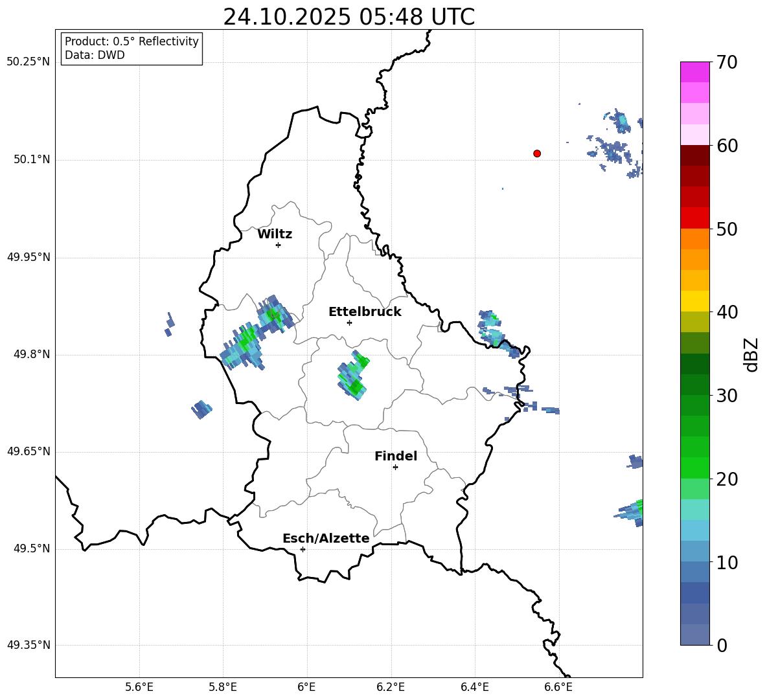Image resolution: width=767 pixels, height=700 pixels.
Task: Click the orange colorbar segment below 50
Action: click(x=694, y=238)
